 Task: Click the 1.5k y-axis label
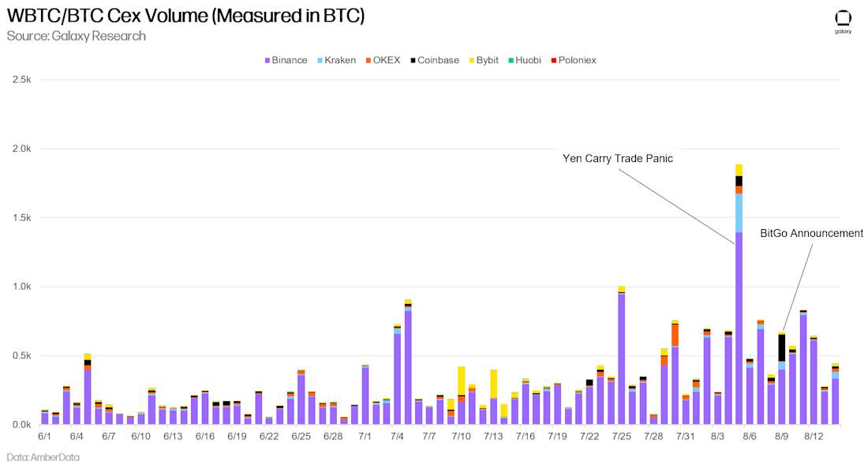(21, 218)
